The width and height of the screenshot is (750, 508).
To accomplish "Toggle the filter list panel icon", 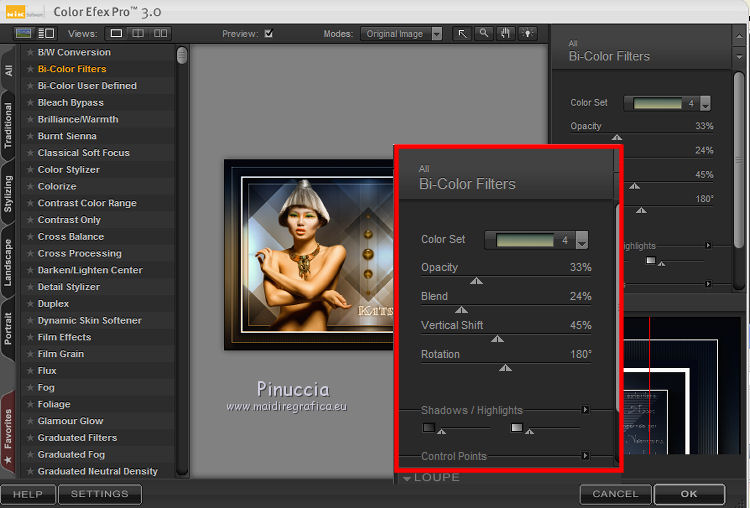I will click(x=46, y=33).
